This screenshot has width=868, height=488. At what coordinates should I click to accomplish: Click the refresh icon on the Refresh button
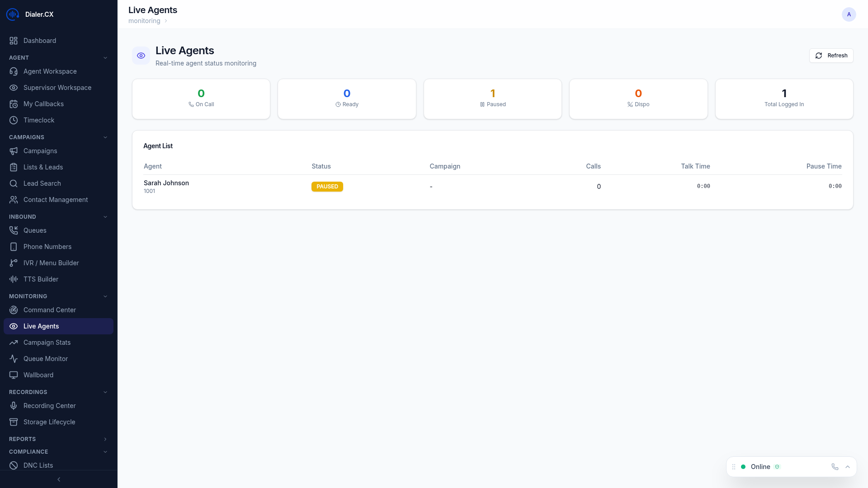(x=819, y=56)
